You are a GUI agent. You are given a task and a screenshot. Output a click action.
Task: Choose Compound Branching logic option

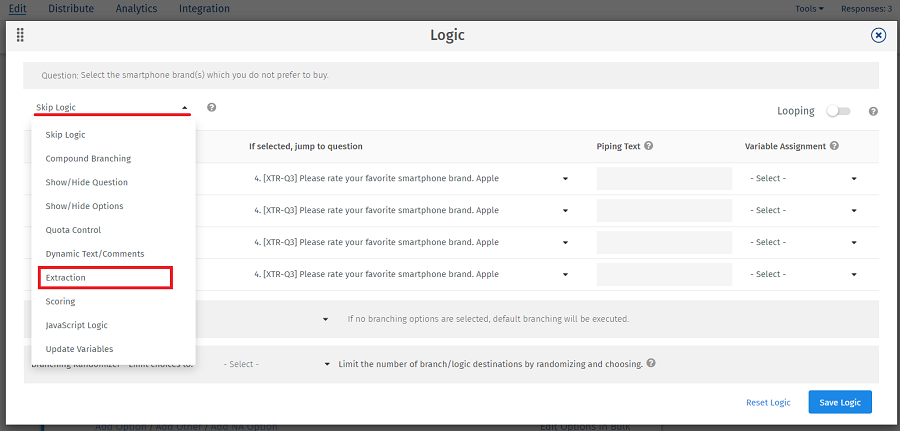[x=88, y=158]
